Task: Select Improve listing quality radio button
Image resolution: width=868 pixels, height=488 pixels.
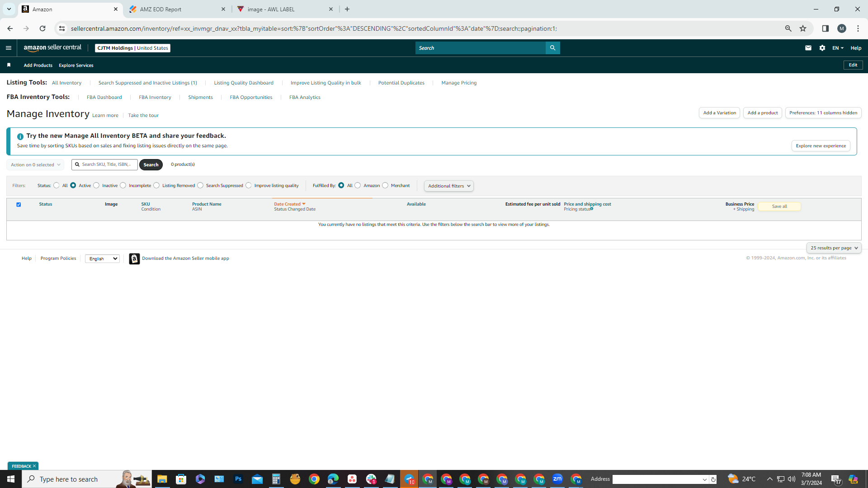Action: (249, 185)
